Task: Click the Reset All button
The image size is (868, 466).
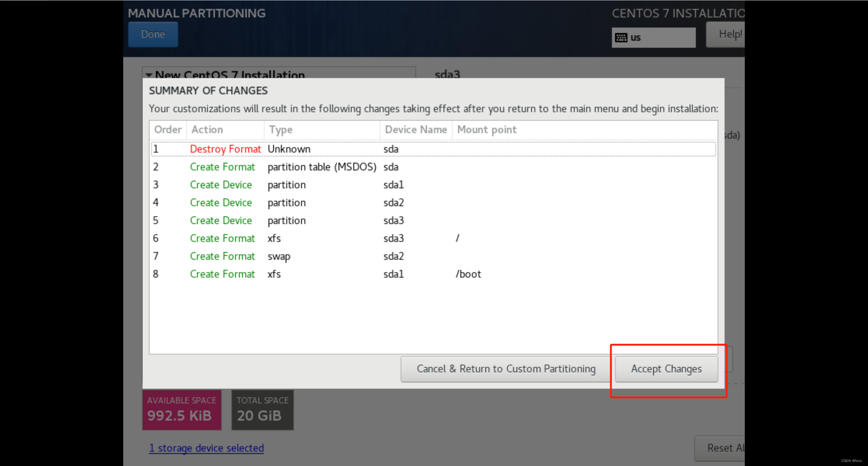Action: 720,448
